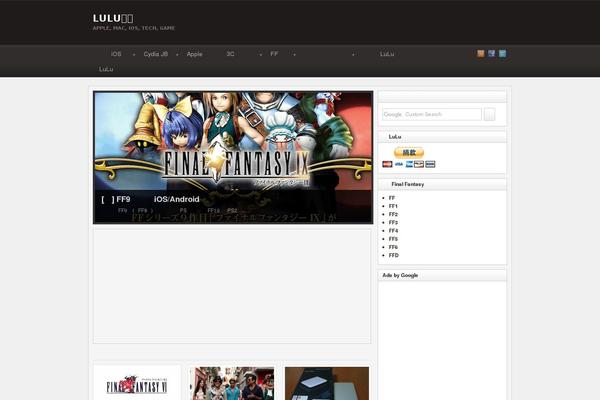Focus the Google Custom Search field
600x400 pixels.
(432, 114)
